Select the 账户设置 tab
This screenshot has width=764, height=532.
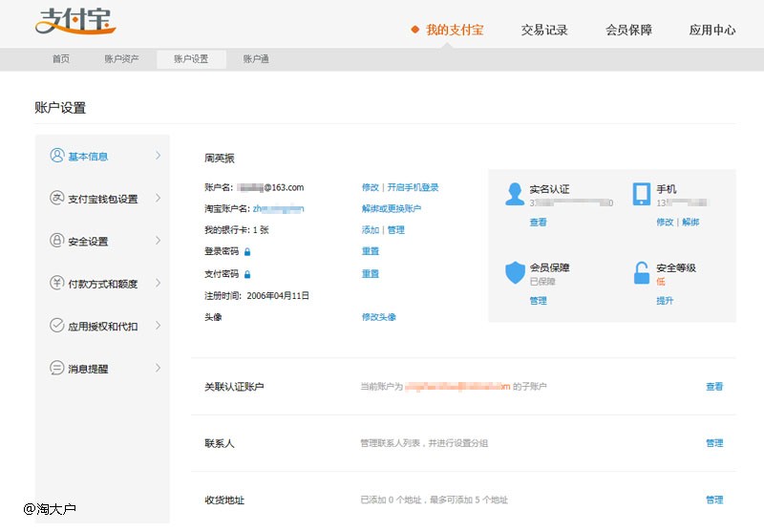191,59
